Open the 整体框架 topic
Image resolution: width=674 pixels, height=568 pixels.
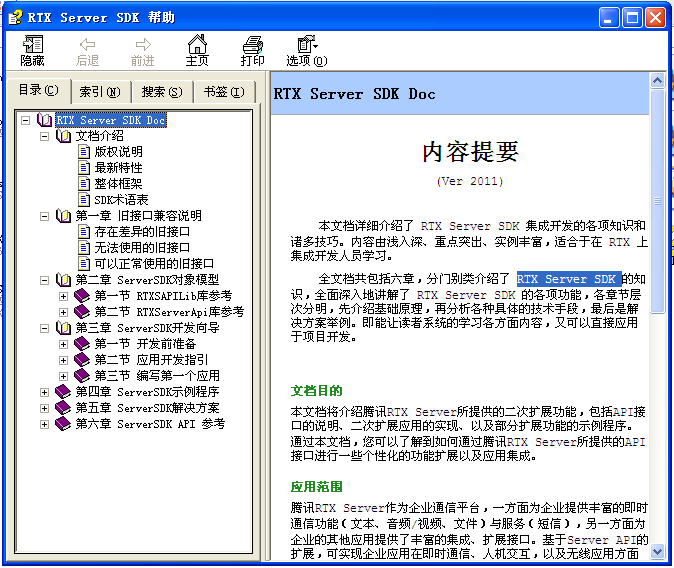pyautogui.click(x=118, y=184)
